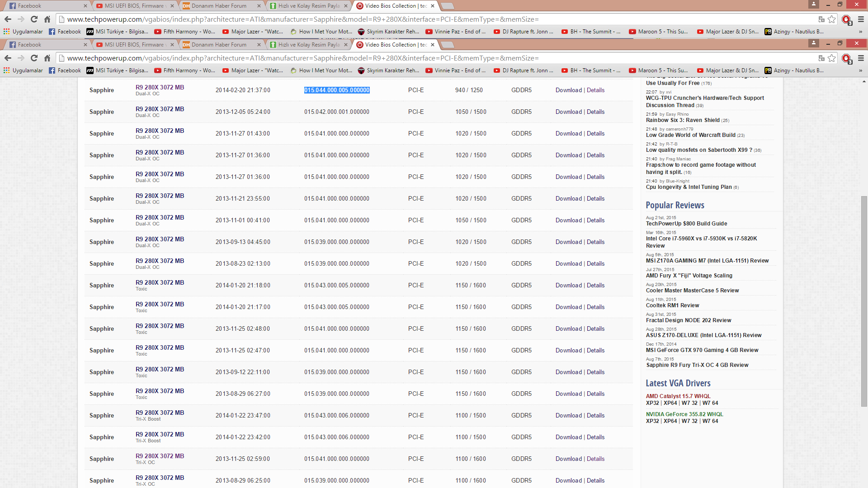
Task: Expand hidden bookmarks chevron in top bookmarks bar
Action: coord(860,32)
